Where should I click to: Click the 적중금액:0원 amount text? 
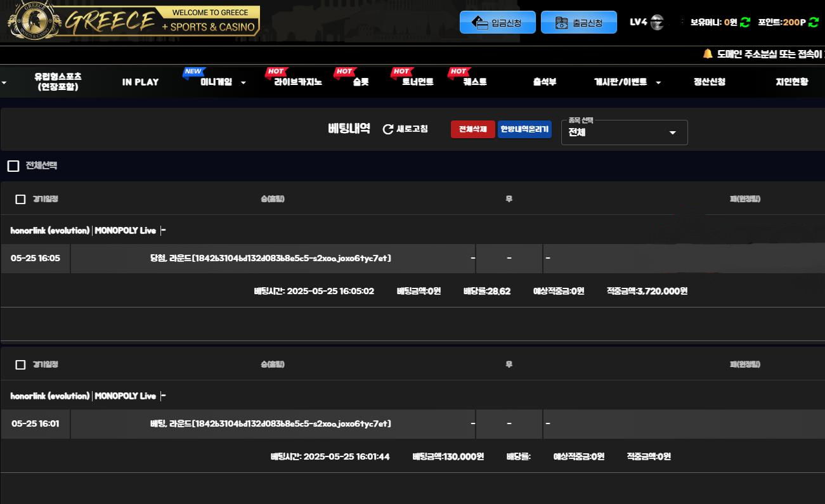pyautogui.click(x=649, y=457)
